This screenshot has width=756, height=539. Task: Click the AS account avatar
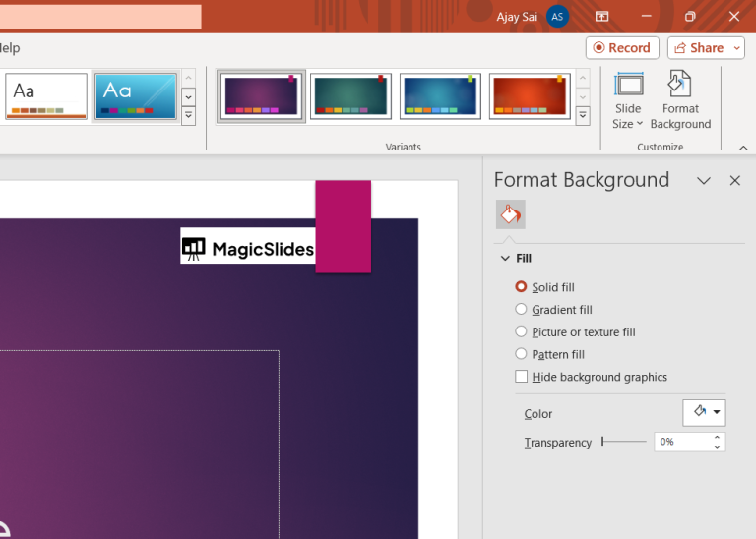[x=557, y=17]
